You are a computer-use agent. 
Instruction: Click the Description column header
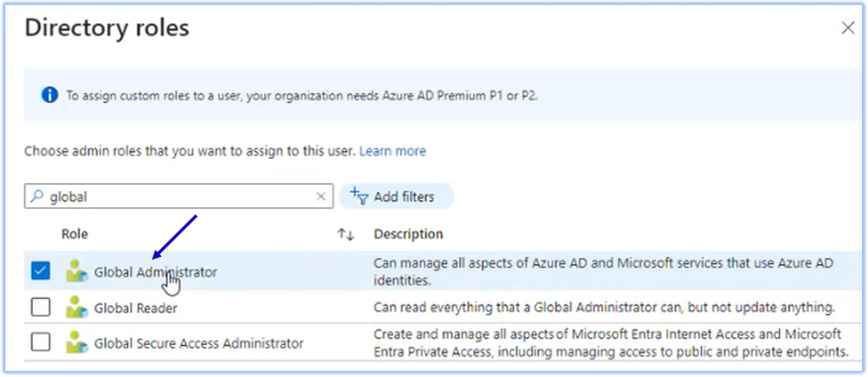click(409, 234)
